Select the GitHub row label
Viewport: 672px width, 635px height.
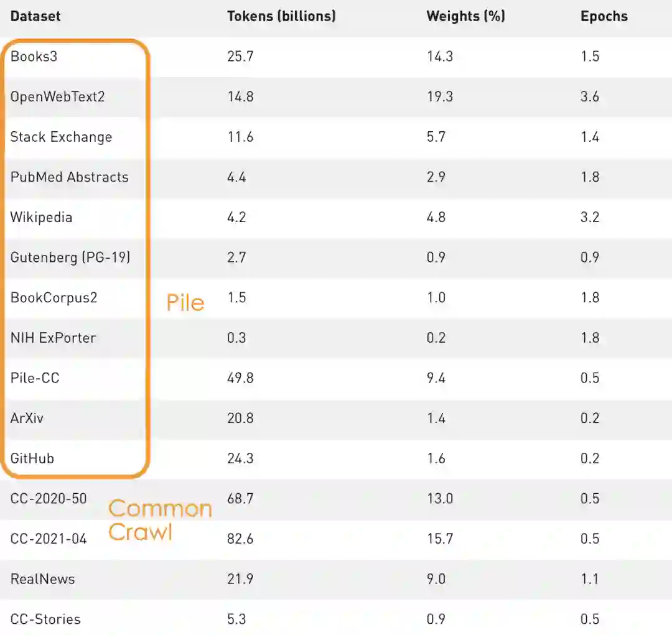[x=32, y=459]
